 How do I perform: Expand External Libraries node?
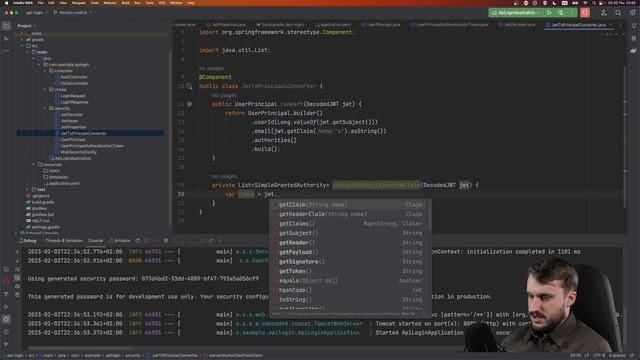[x=17, y=233]
